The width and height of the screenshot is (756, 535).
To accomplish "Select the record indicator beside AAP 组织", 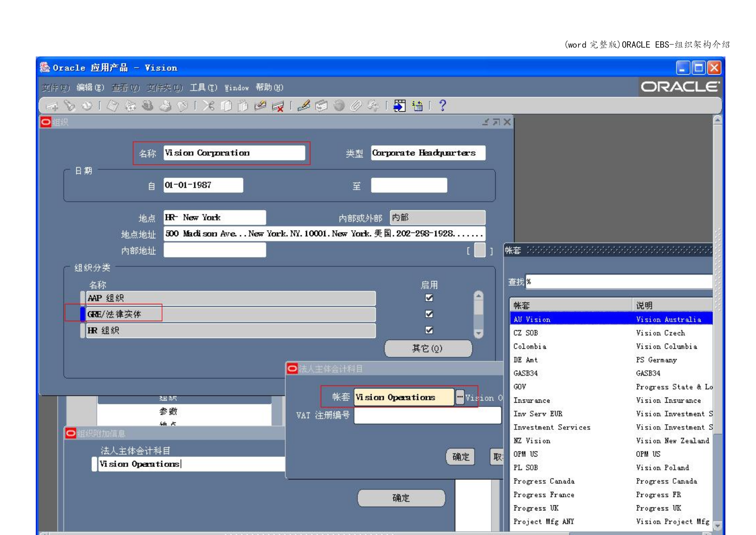I will click(83, 298).
